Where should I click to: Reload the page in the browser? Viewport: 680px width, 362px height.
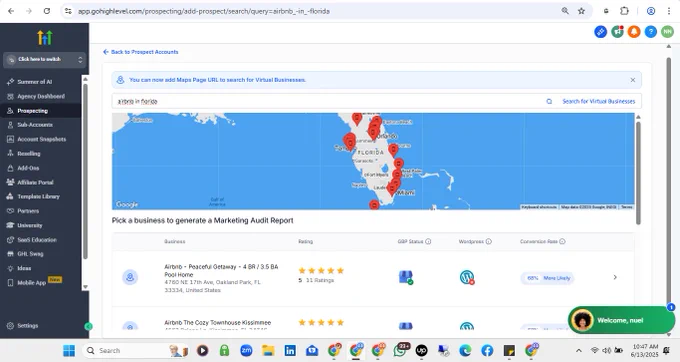[47, 11]
